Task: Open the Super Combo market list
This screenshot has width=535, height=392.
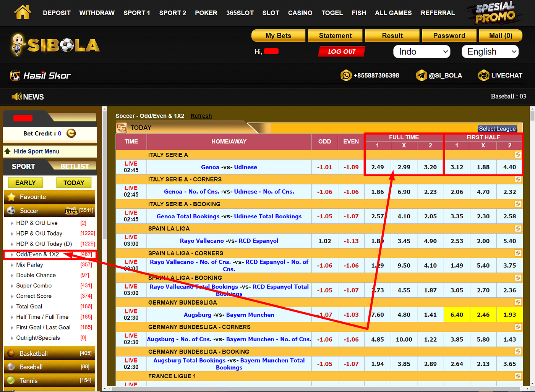Action: click(x=34, y=286)
